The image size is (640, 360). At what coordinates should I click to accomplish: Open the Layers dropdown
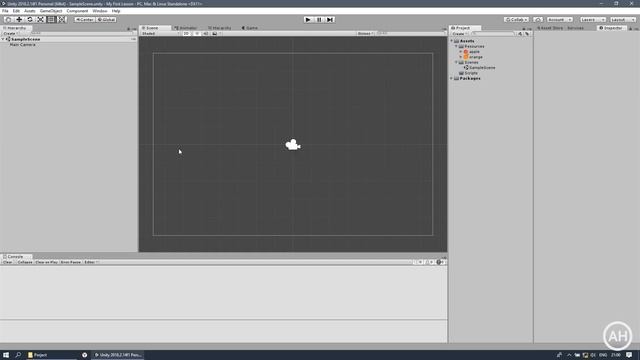(593, 20)
